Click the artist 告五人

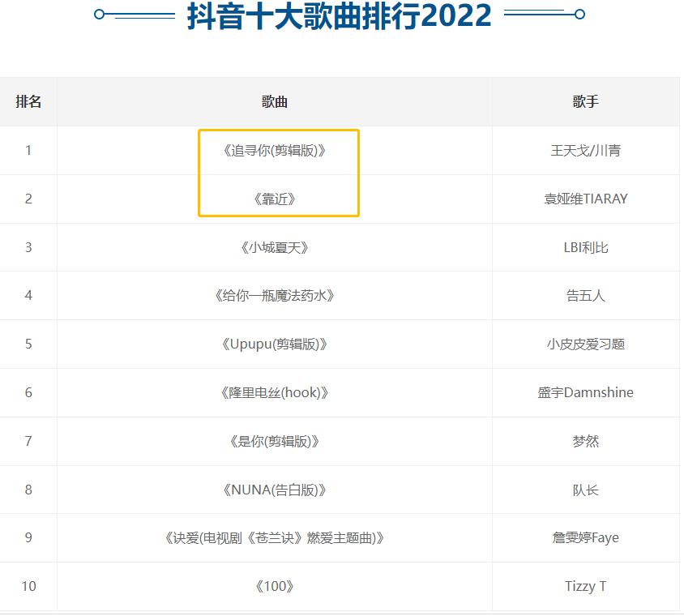pos(586,296)
